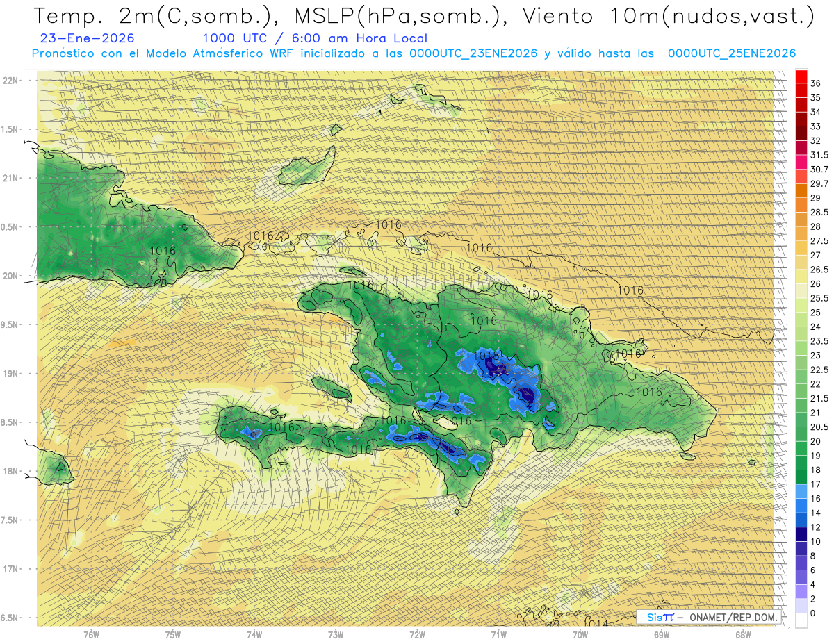
Task: Click the legend value "20.5"
Action: pyautogui.click(x=819, y=427)
